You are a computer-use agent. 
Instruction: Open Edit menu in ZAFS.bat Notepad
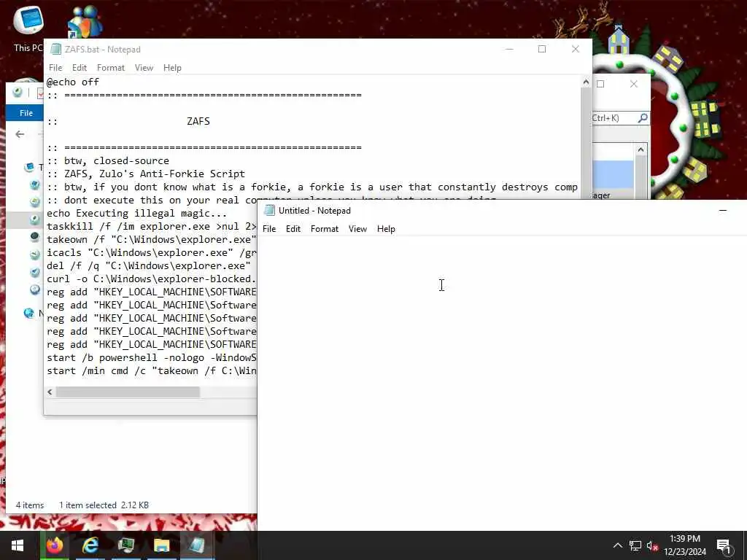tap(79, 68)
